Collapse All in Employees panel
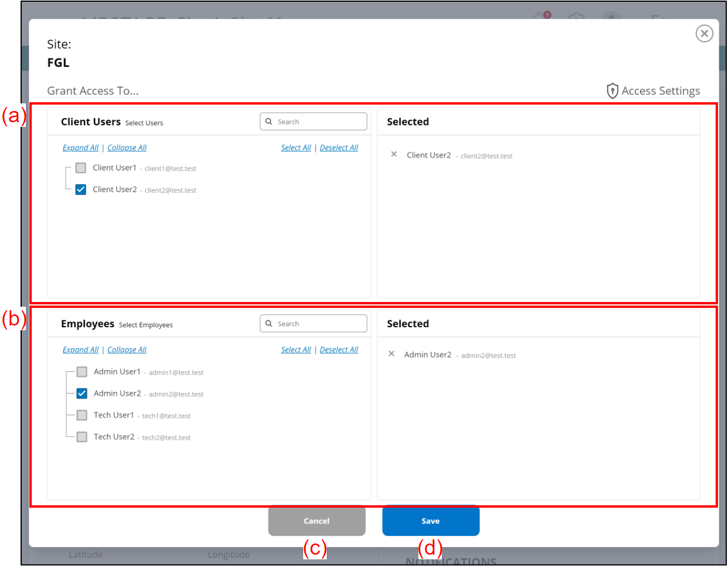Screen dimensions: 728x567 point(127,350)
